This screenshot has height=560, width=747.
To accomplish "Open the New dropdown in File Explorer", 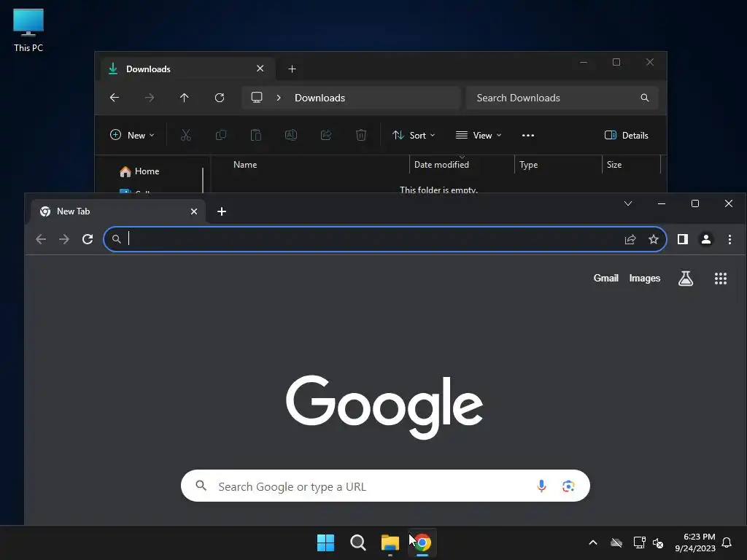I will (x=132, y=135).
